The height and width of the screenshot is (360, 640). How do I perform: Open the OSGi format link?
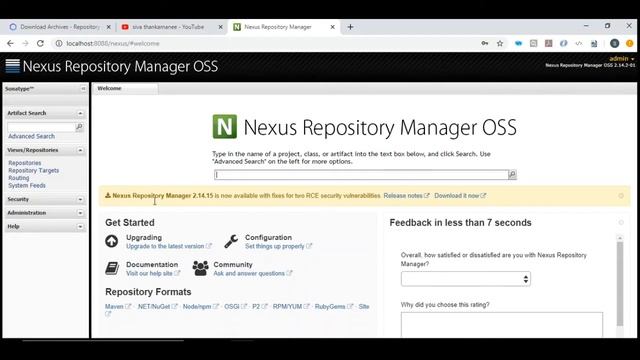coord(236,307)
